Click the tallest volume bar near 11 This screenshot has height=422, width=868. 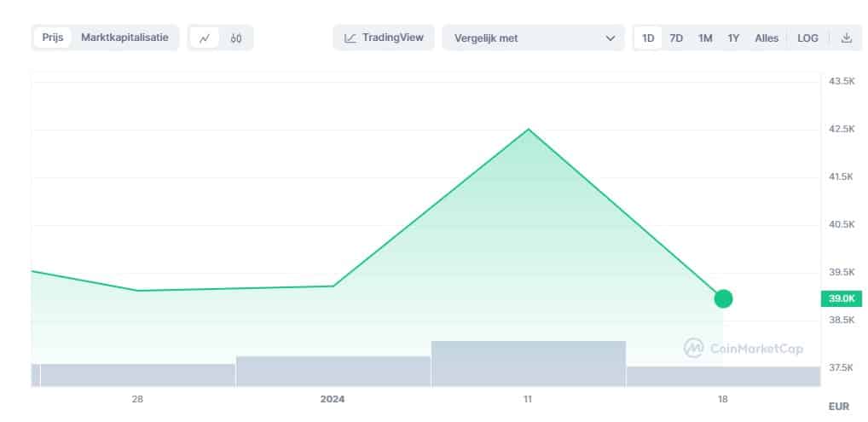529,363
